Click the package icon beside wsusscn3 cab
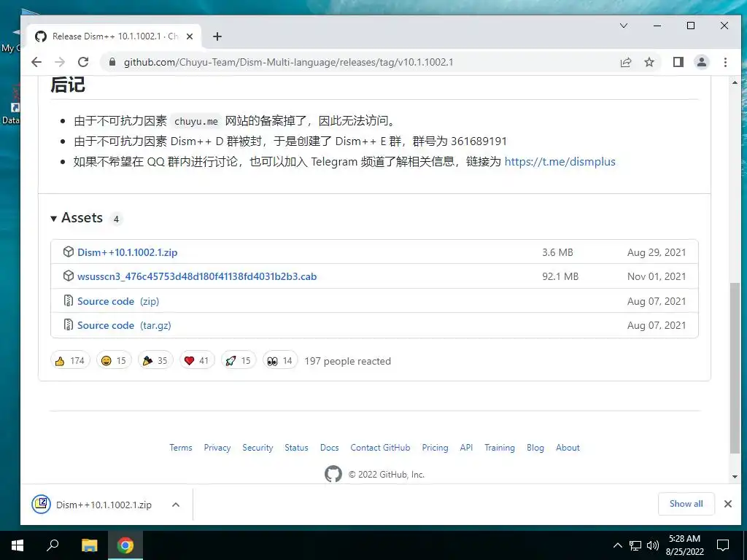The height and width of the screenshot is (560, 747). coord(68,276)
